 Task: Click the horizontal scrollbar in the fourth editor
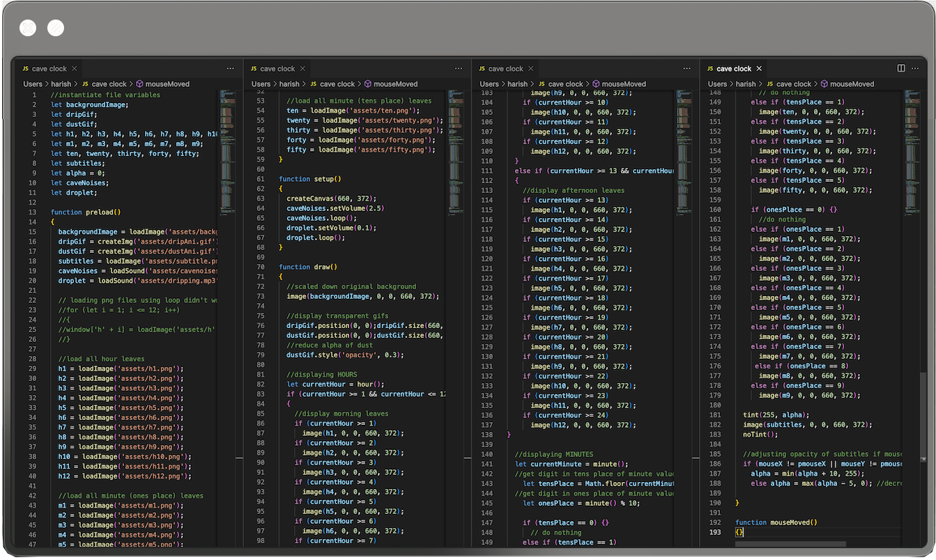click(x=790, y=544)
